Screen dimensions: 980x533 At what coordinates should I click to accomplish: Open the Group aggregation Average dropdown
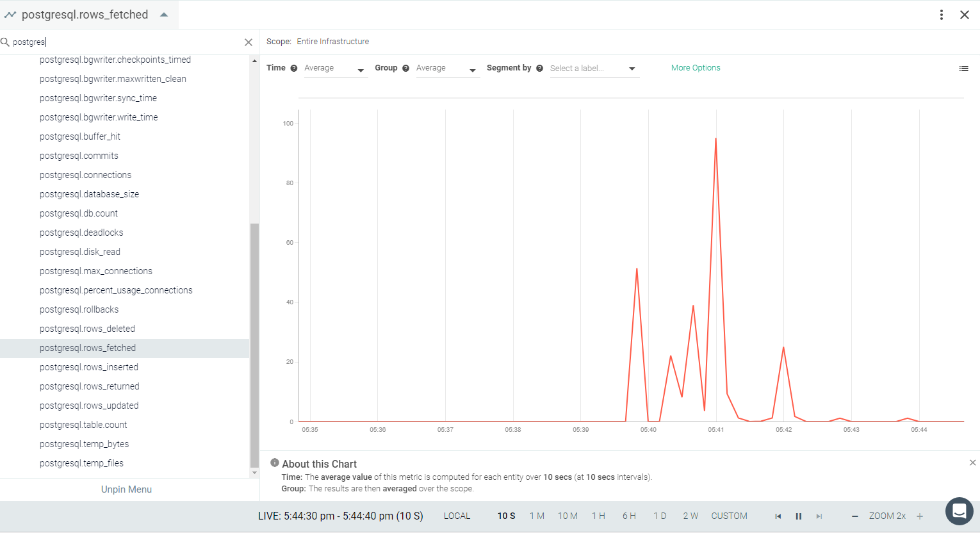(446, 69)
